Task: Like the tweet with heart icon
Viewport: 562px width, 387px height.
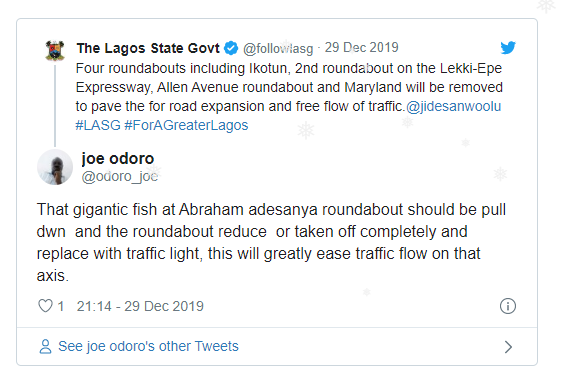Action: [46, 306]
